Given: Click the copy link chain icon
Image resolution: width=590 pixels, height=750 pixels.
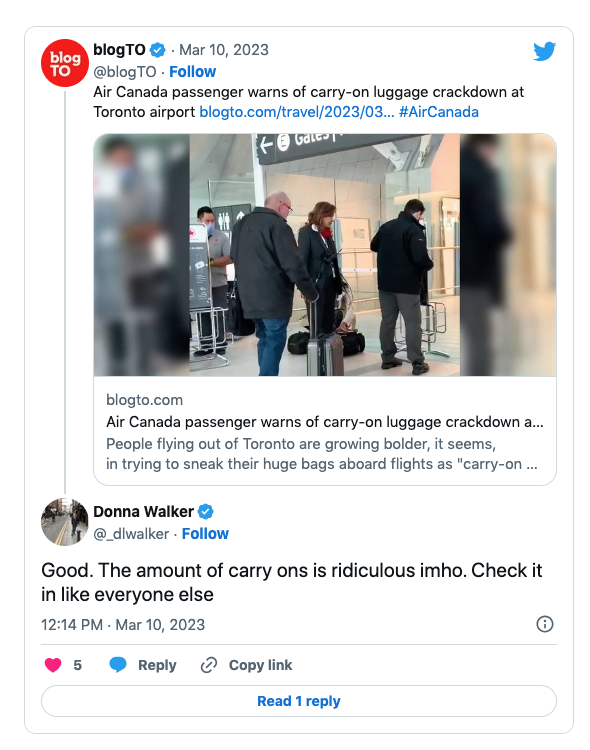Looking at the screenshot, I should (209, 665).
